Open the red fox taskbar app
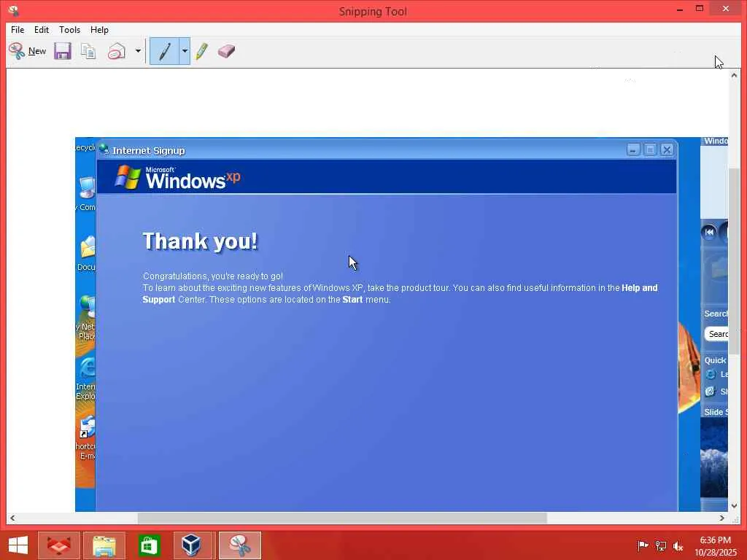The image size is (747, 560). tap(59, 545)
